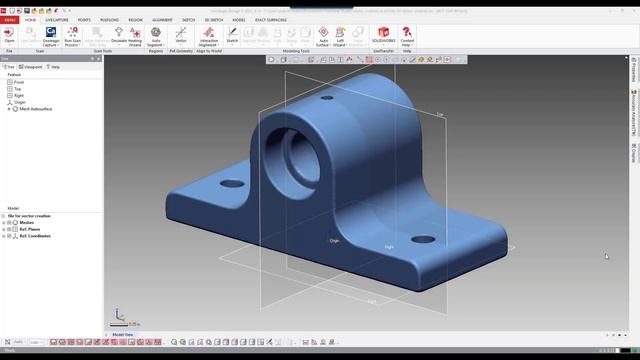Screen dimensions: 640x360
Task: Click the zoom magnifier icon in bottom toolbar
Action: click(174, 342)
